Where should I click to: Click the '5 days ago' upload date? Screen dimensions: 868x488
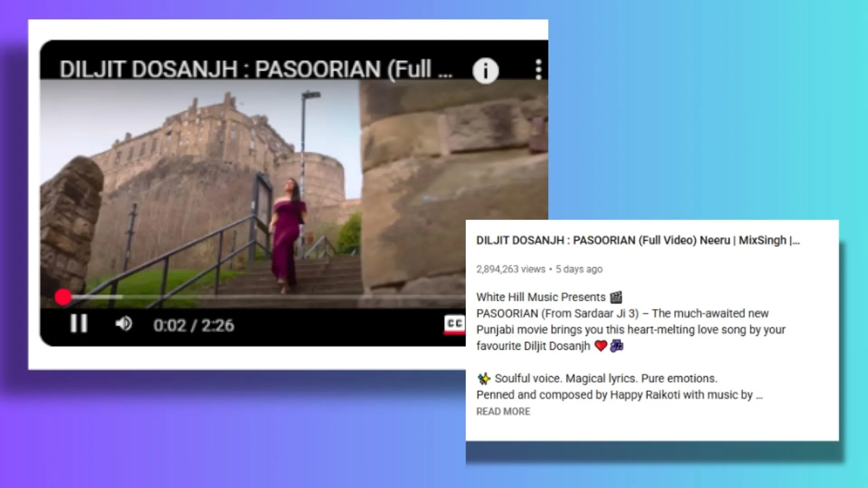click(x=579, y=269)
